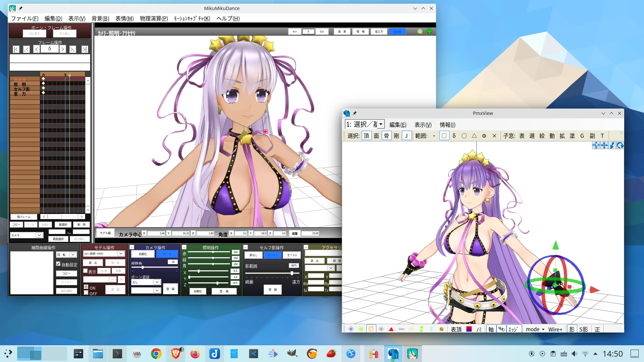Viewport: 644px width, 362px height.
Task: Toggle the 自動設定 checkbox
Action: 58,264
